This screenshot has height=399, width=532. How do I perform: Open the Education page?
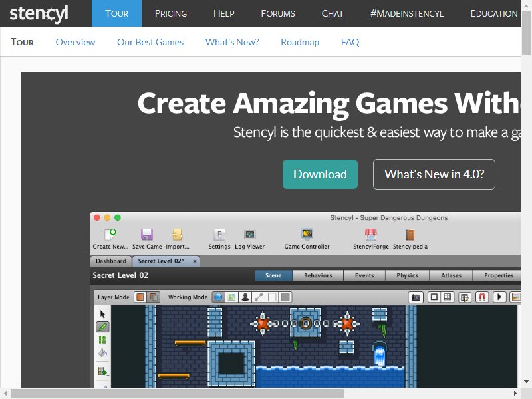(494, 13)
